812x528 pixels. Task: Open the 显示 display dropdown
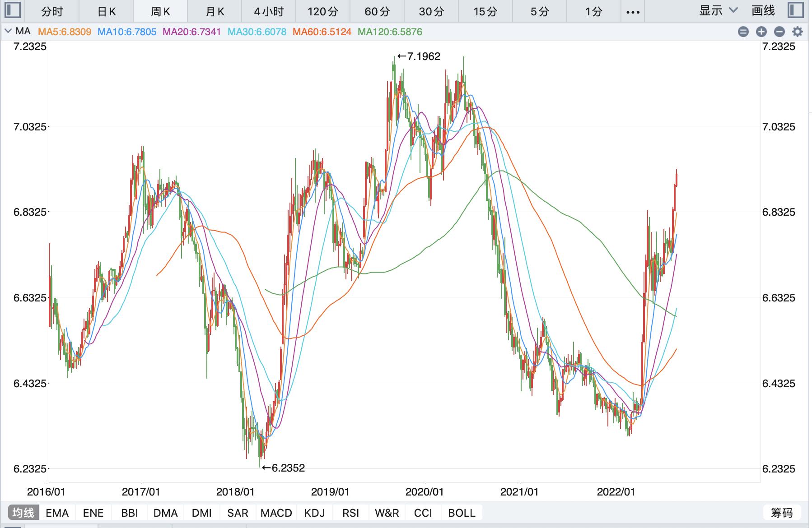[718, 11]
